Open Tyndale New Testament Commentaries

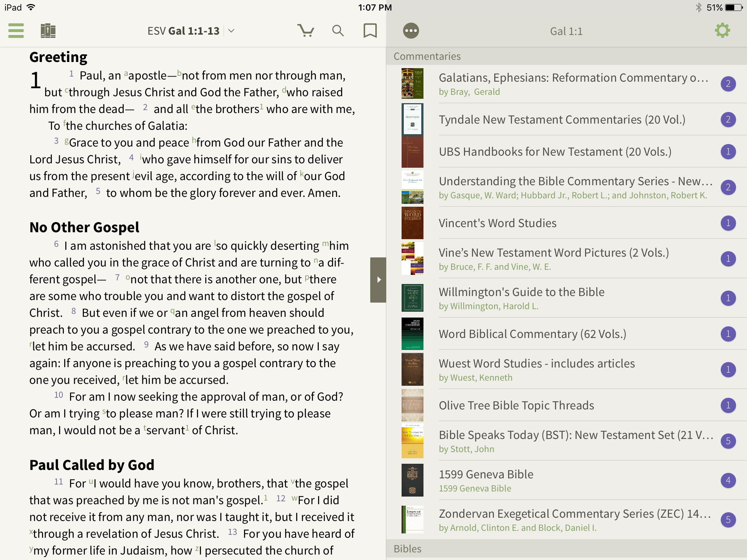click(x=566, y=120)
